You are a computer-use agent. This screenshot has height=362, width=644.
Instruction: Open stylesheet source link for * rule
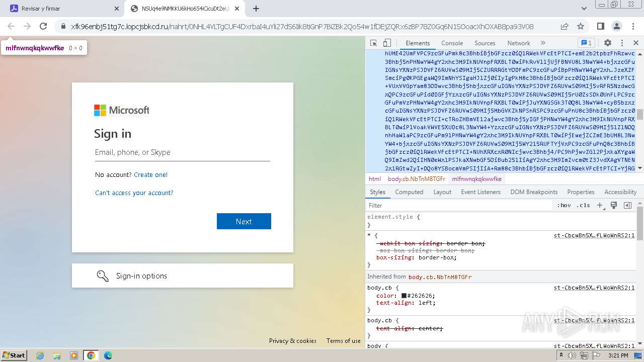pos(594,235)
